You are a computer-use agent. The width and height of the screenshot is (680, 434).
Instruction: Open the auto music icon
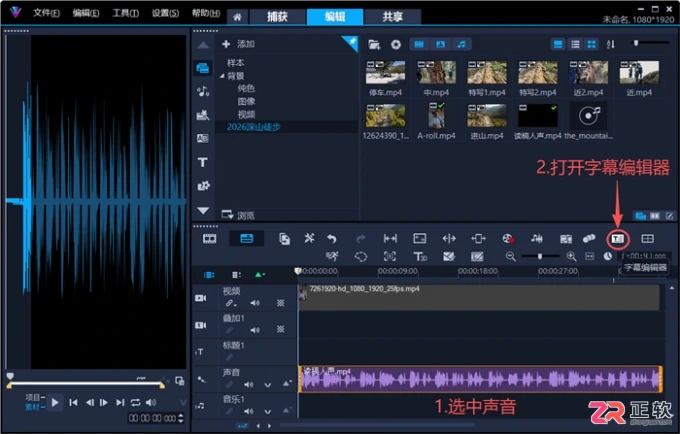566,239
